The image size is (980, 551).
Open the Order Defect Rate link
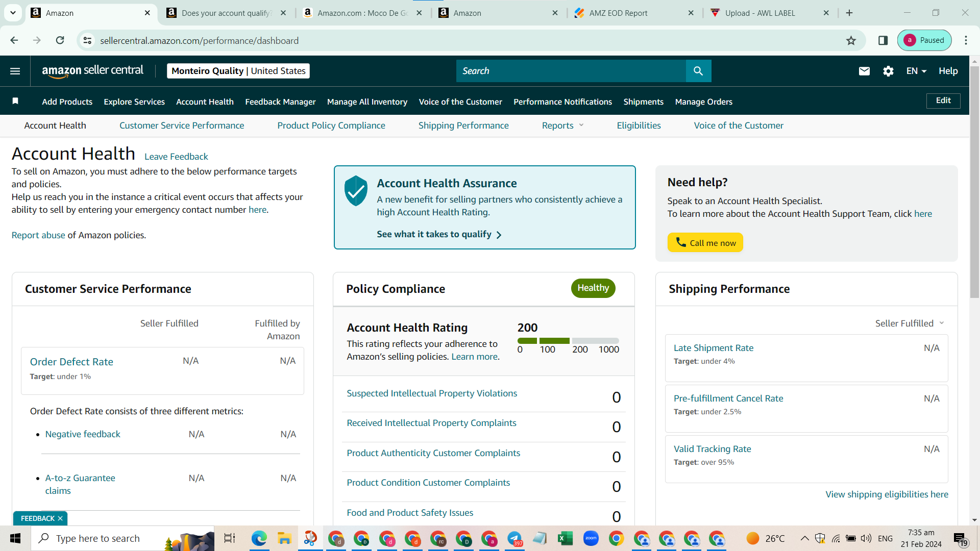pos(71,362)
